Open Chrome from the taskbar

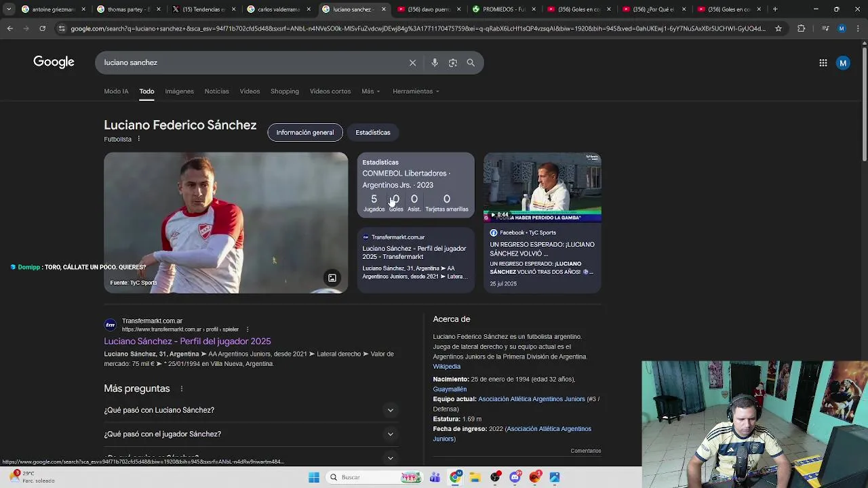click(x=456, y=477)
